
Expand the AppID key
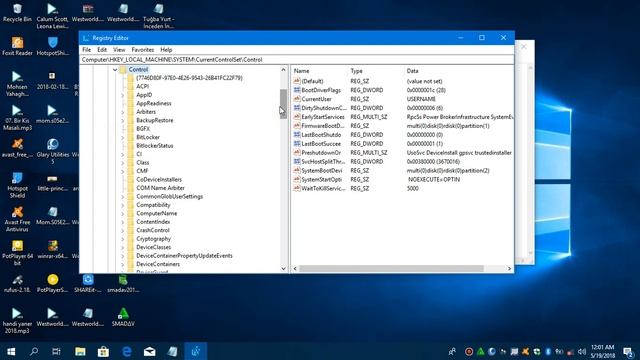point(122,95)
